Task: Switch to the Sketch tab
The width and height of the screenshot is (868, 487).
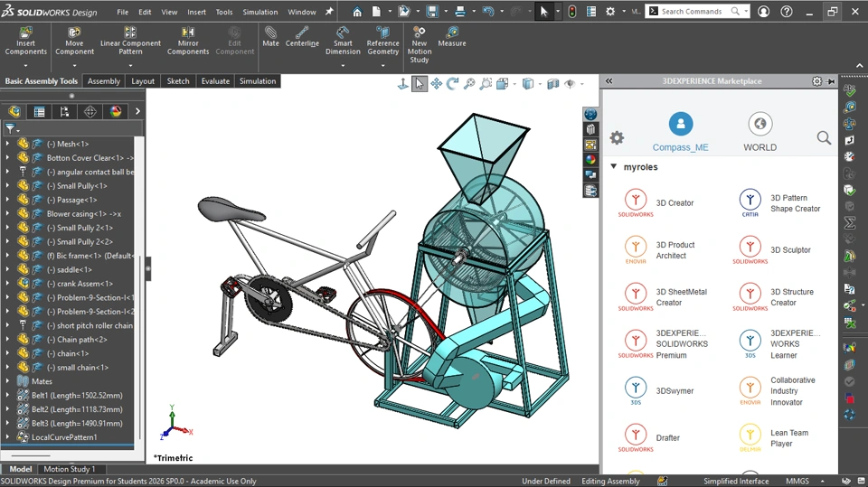Action: tap(178, 81)
